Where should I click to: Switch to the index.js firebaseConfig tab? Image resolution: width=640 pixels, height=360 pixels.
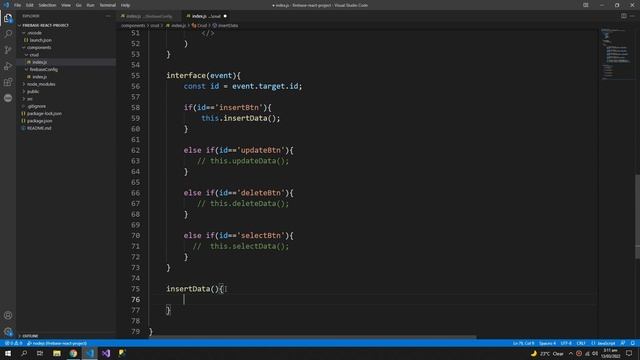148,16
